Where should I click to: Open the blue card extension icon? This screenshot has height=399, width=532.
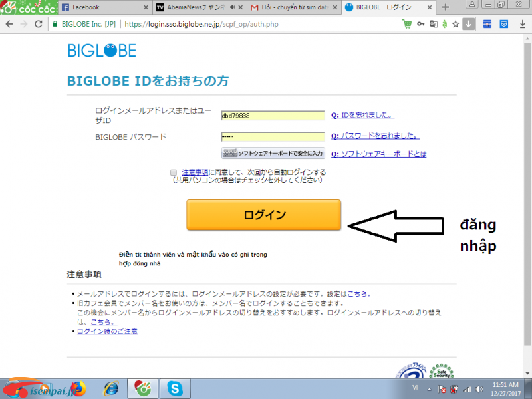click(x=487, y=24)
